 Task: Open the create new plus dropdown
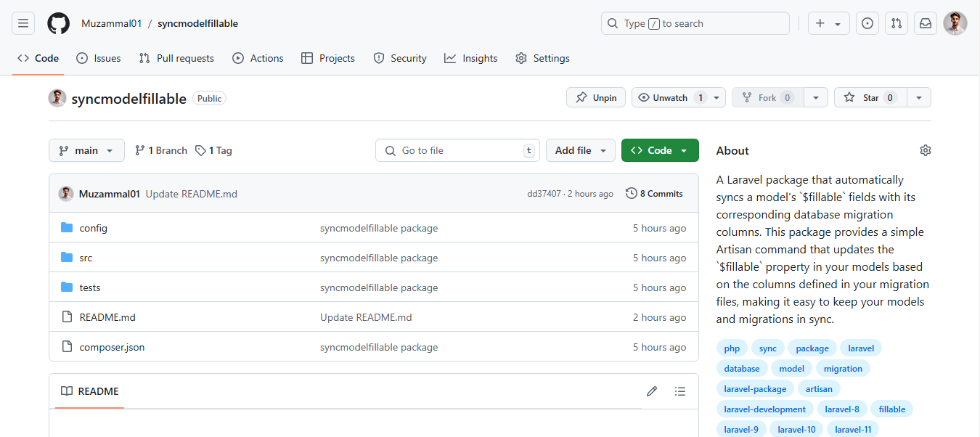pos(828,23)
